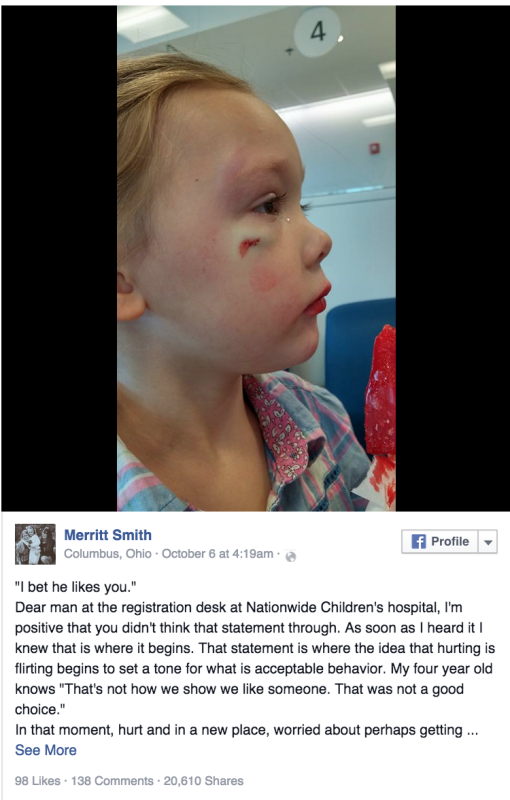This screenshot has height=800, width=510.
Task: Click the "Dear man at the registration desk" text
Action: [x=128, y=607]
